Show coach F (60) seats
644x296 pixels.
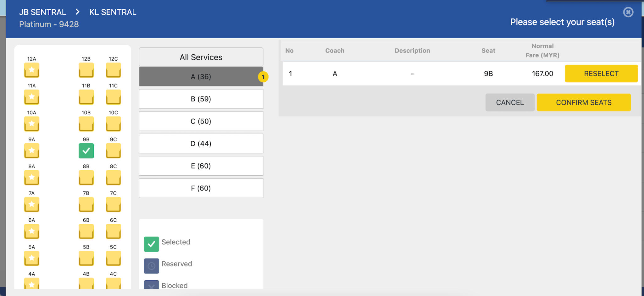pyautogui.click(x=201, y=188)
